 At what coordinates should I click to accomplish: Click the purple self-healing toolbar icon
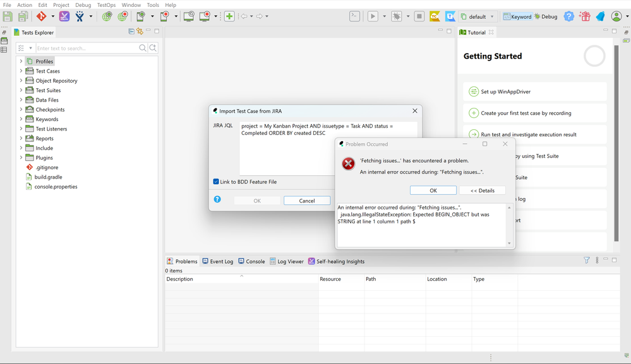coord(64,16)
